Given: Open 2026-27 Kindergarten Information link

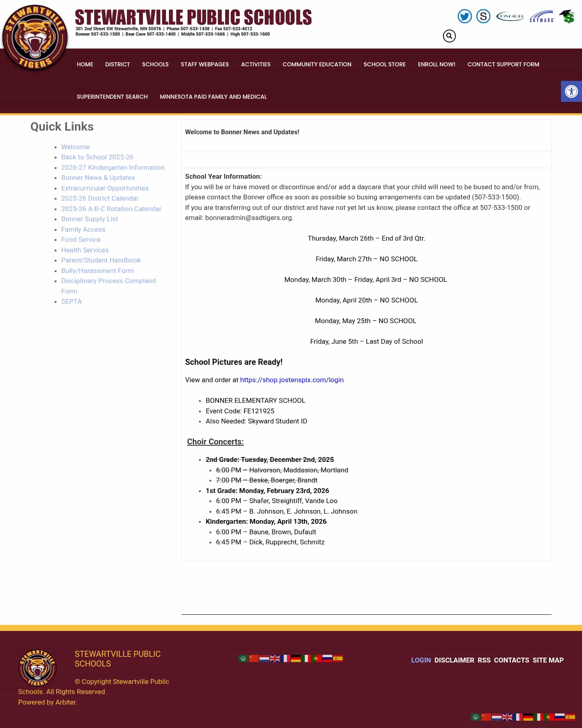Looking at the screenshot, I should tap(113, 167).
